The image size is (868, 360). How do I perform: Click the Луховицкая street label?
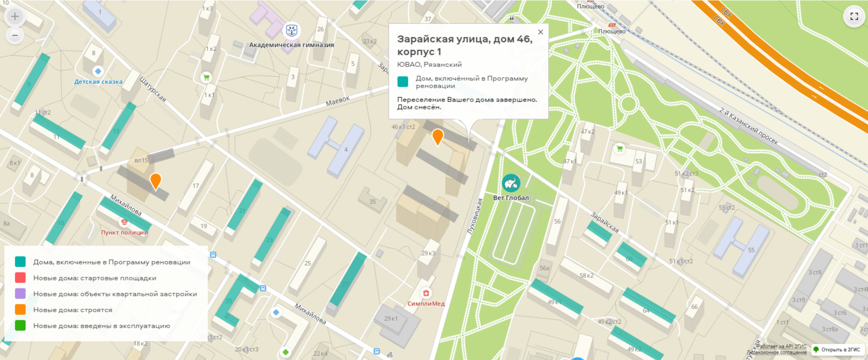[x=474, y=217]
